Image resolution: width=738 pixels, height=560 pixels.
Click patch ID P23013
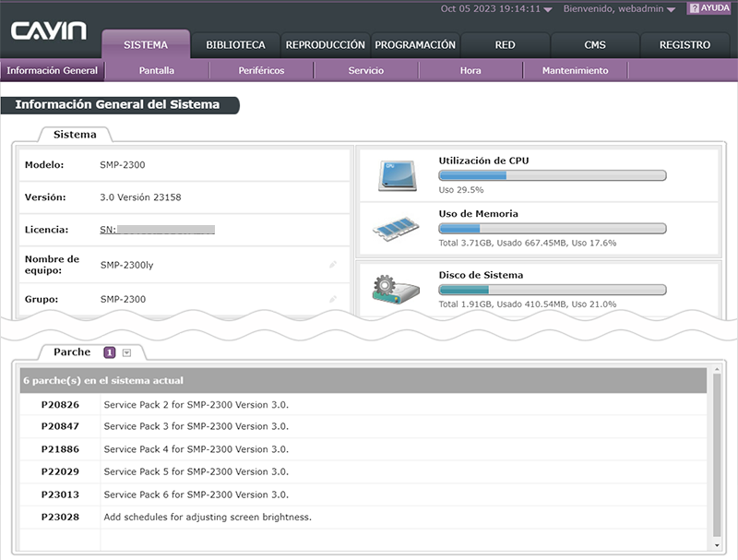point(60,494)
